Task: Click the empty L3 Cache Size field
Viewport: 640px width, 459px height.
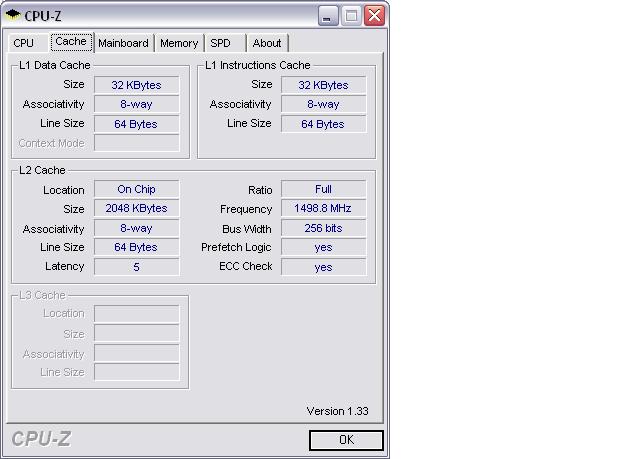Action: pyautogui.click(x=136, y=333)
